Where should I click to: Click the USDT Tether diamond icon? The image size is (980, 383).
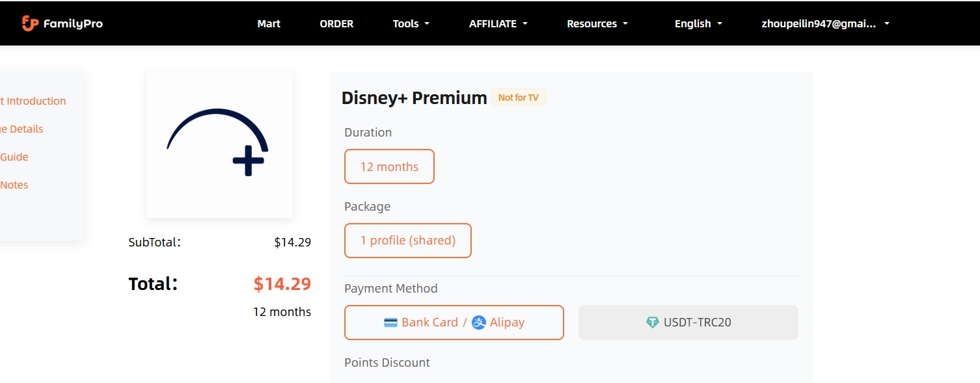coord(652,323)
